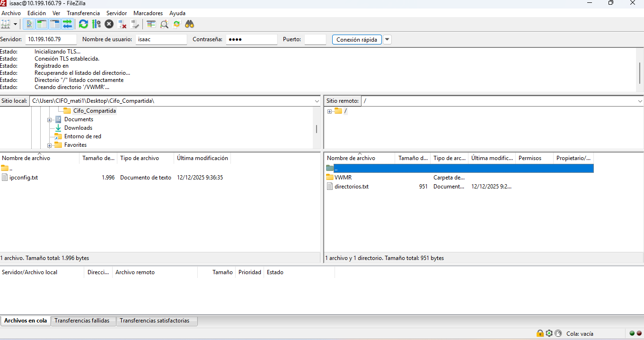Toggle the message log display
Viewport: 644px width, 340px height.
click(29, 24)
